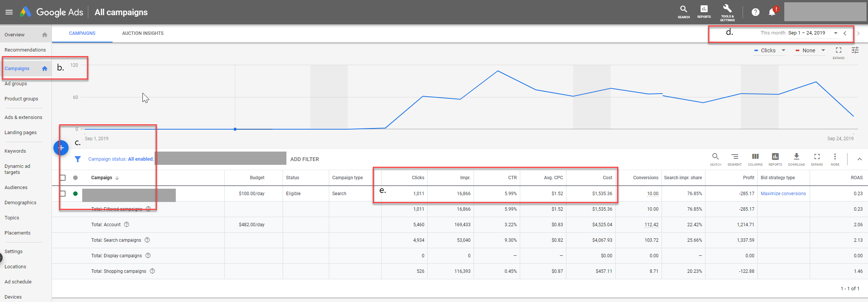868x302 pixels.
Task: Click the ADD FILTER button
Action: (x=305, y=159)
